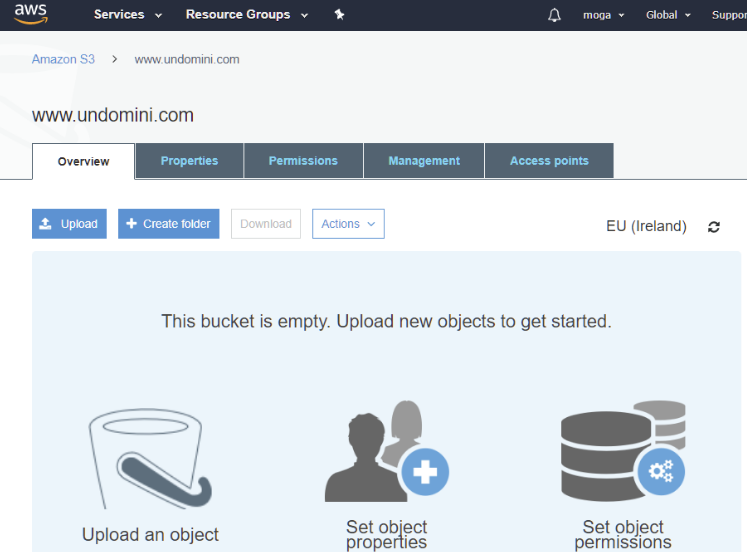Switch to the Permissions tab

pyautogui.click(x=303, y=161)
